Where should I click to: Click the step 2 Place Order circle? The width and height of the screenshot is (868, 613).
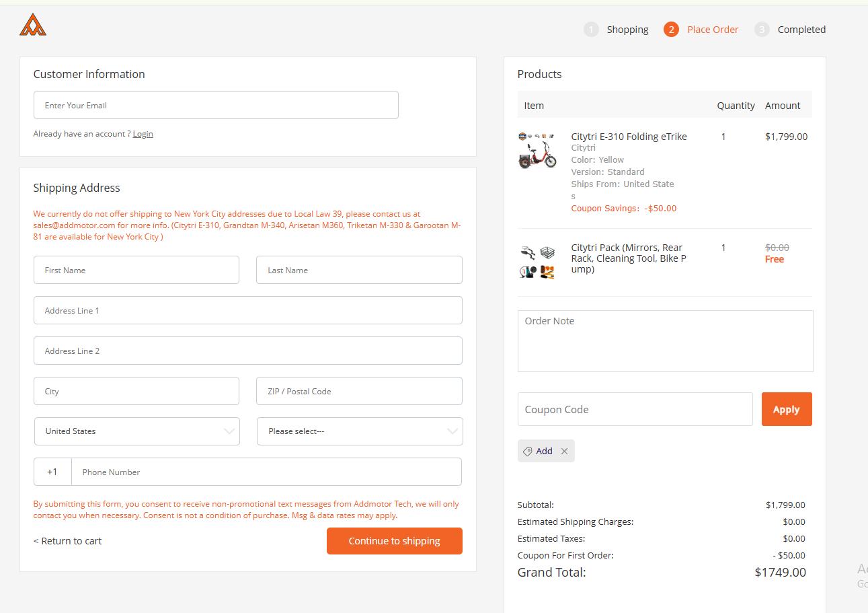coord(671,30)
